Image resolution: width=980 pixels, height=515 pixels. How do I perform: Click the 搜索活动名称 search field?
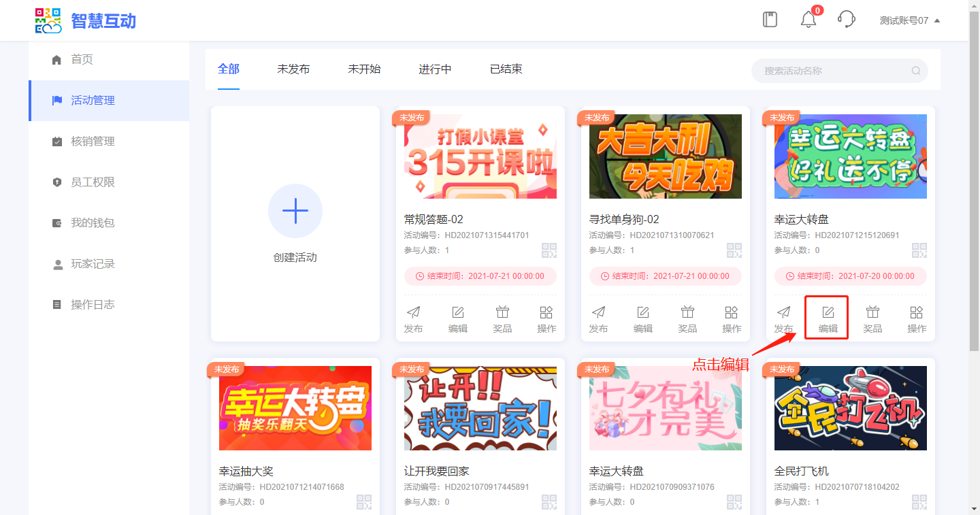834,71
